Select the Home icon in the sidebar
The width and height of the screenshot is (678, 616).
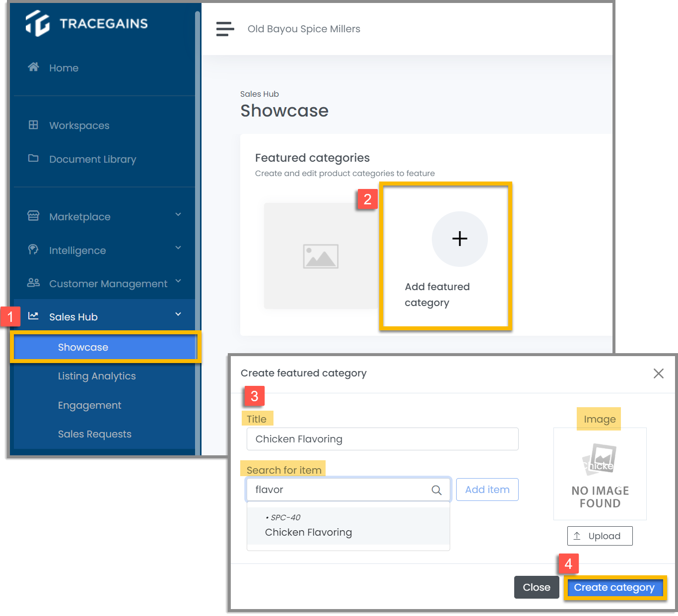pos(33,67)
